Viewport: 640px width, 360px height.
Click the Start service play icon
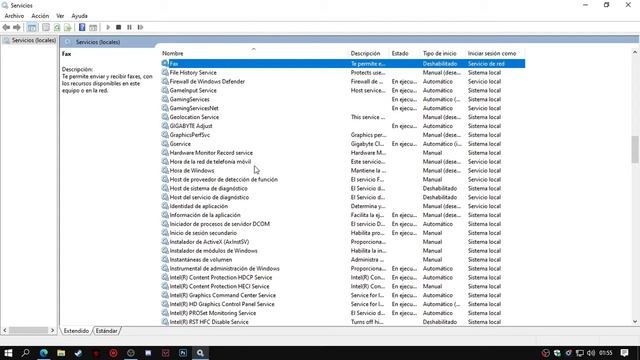tap(108, 27)
